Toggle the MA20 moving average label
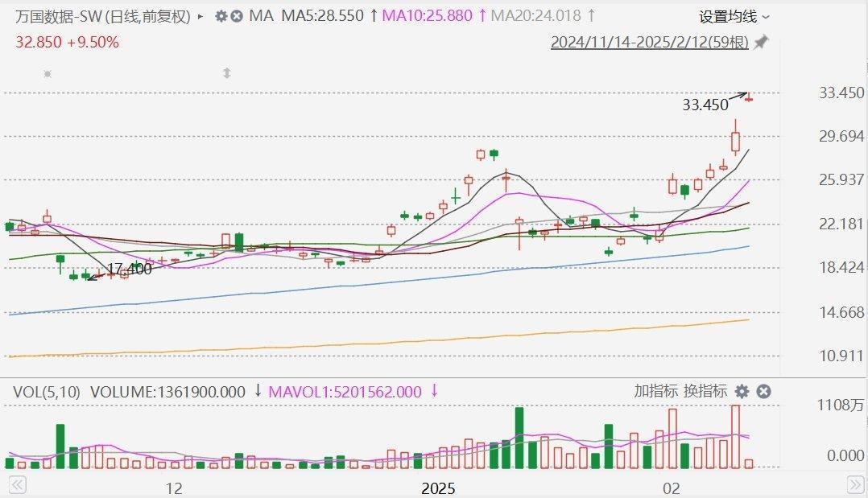The image size is (868, 498). (535, 16)
